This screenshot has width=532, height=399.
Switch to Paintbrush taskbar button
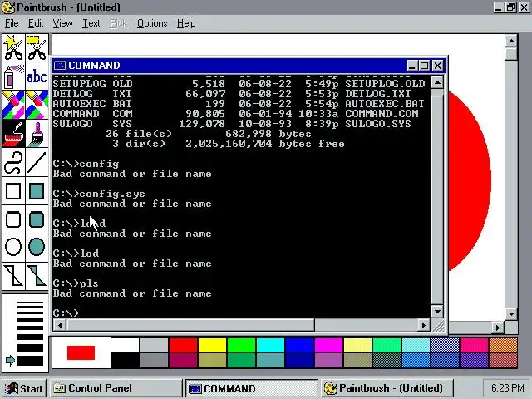click(x=387, y=388)
